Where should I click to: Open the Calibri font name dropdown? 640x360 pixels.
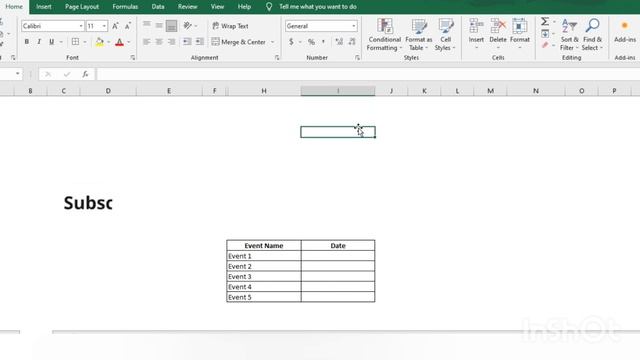81,26
